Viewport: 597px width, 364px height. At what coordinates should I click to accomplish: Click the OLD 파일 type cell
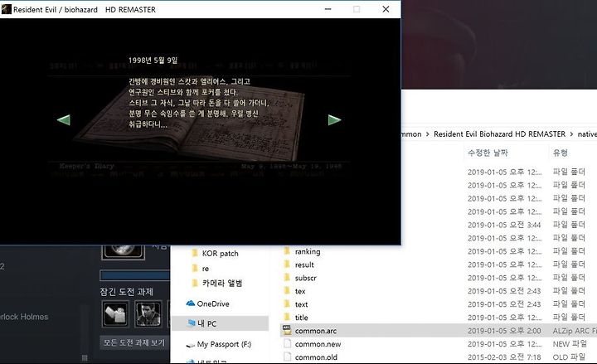click(x=569, y=357)
